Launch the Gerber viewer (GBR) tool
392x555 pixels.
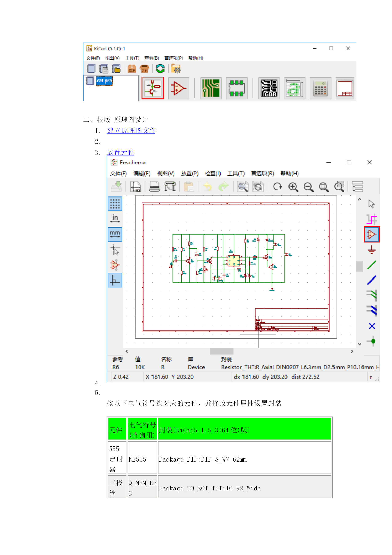269,88
